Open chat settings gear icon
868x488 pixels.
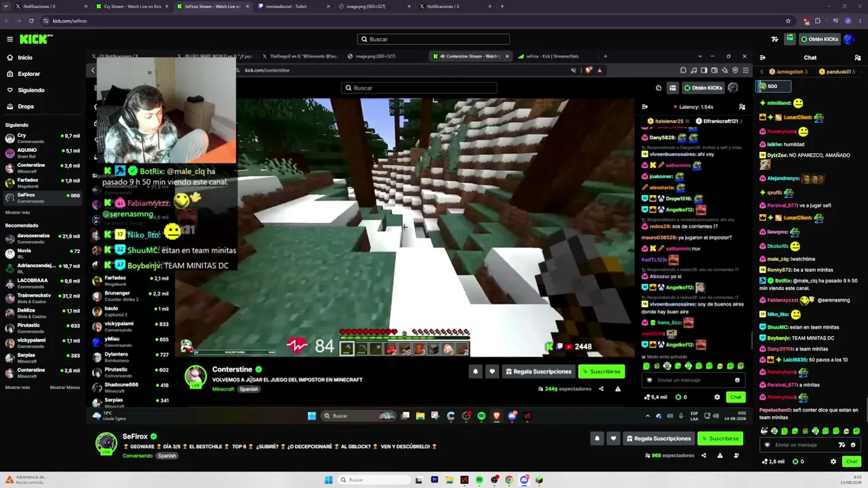click(x=833, y=462)
